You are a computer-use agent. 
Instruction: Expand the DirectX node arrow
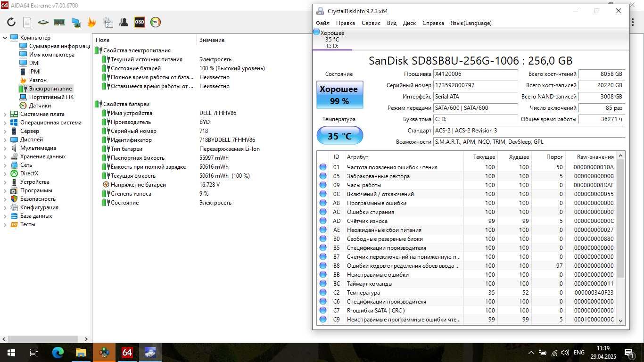pos(5,173)
